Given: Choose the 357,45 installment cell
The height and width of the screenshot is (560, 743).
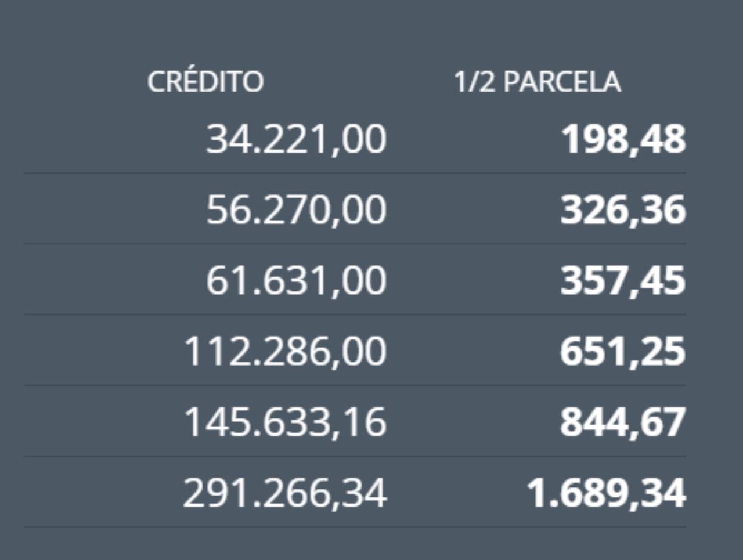Looking at the screenshot, I should coord(623,281).
